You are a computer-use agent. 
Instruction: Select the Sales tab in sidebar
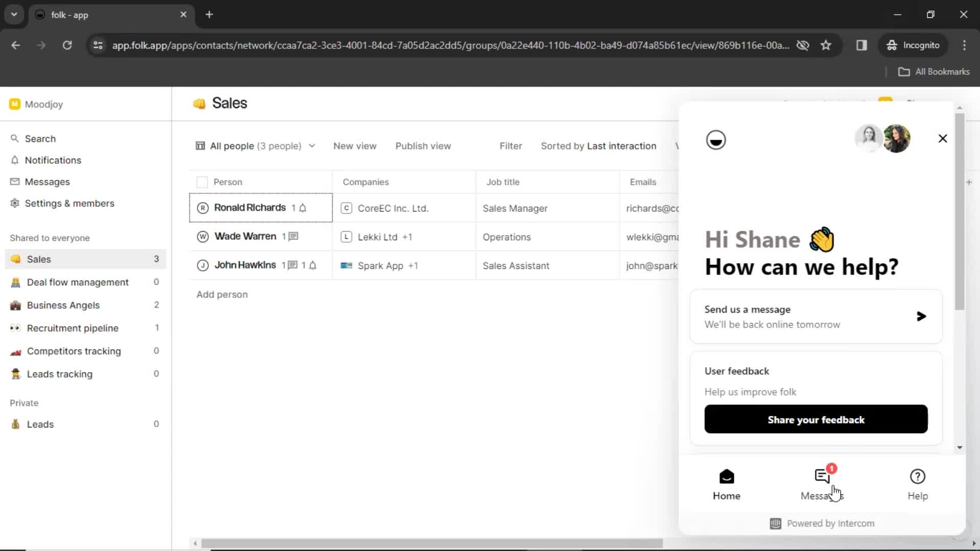(x=39, y=259)
